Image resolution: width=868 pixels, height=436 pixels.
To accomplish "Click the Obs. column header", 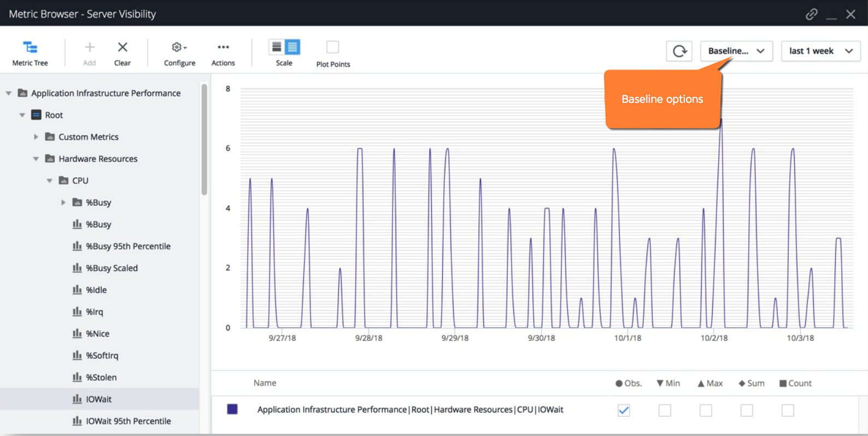I will 629,383.
